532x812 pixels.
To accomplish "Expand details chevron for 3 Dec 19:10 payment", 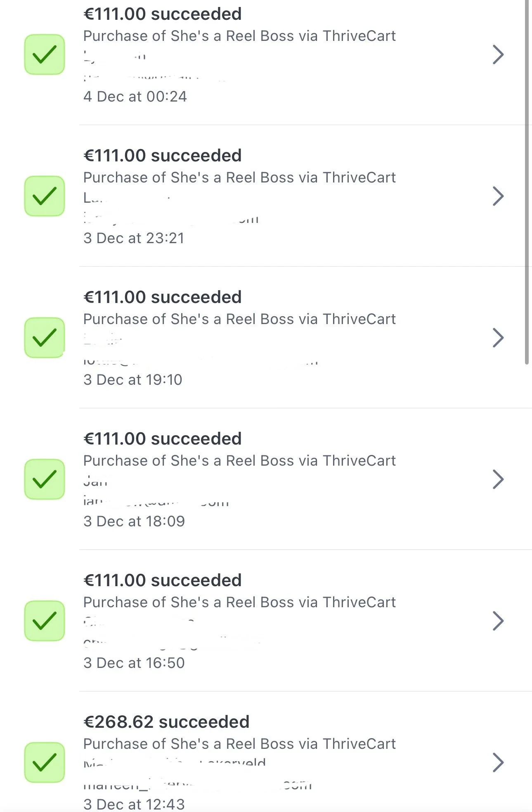I will 498,338.
